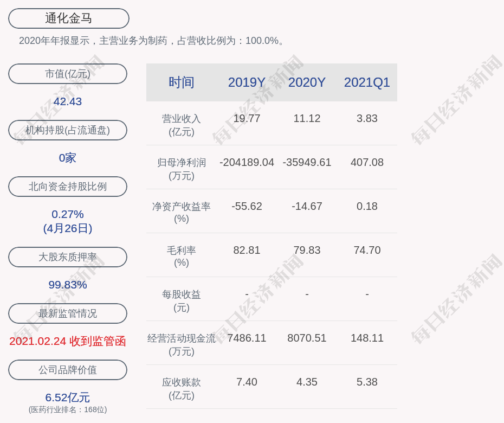Select the 净资产收益率 row label
Screen dimensions: 504x423
click(x=181, y=213)
